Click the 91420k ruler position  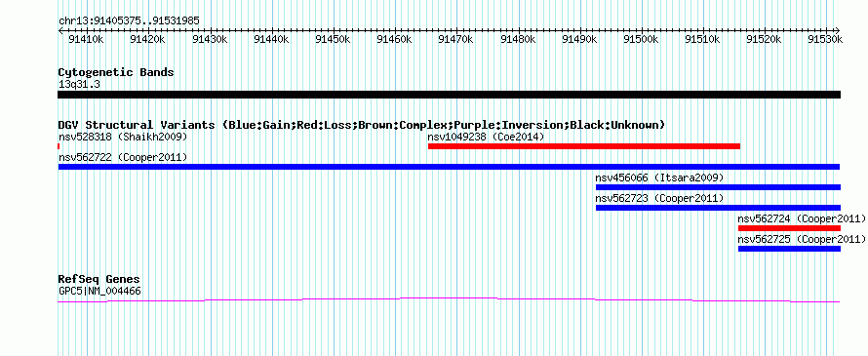(148, 39)
